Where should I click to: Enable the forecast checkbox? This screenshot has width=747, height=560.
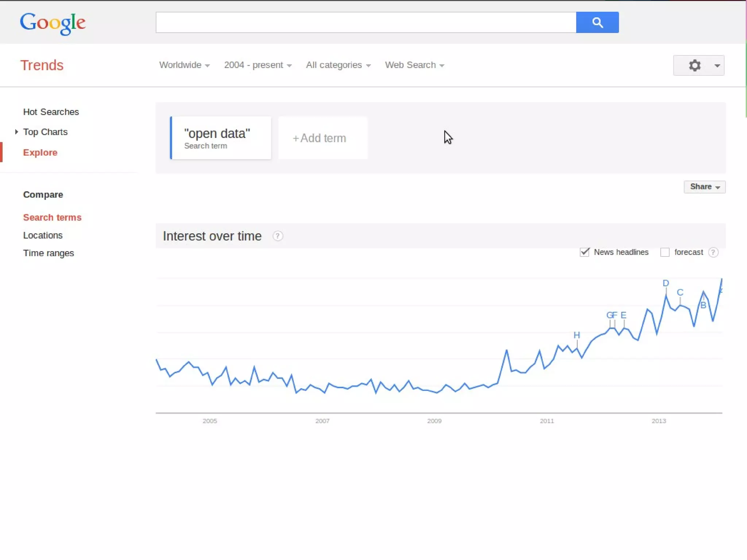pyautogui.click(x=665, y=252)
